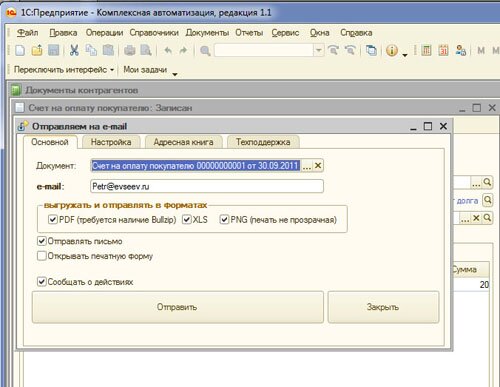Click the Отправить button
The height and width of the screenshot is (387, 500).
[x=178, y=307]
